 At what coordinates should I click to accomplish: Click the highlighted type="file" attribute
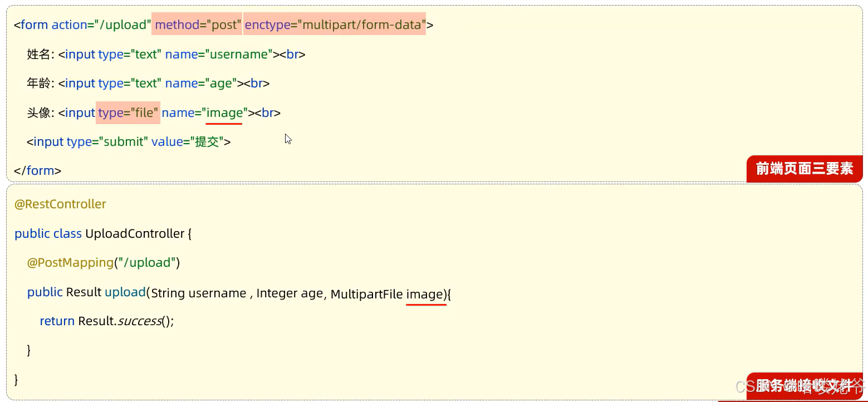(128, 112)
